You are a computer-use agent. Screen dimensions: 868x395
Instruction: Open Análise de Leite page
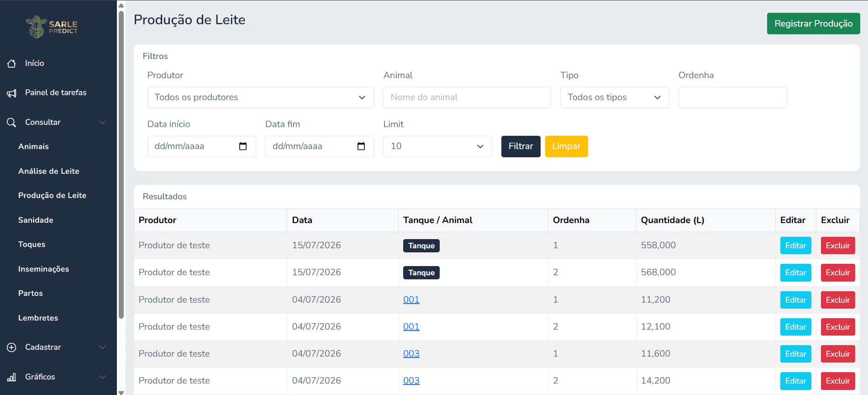click(x=49, y=171)
